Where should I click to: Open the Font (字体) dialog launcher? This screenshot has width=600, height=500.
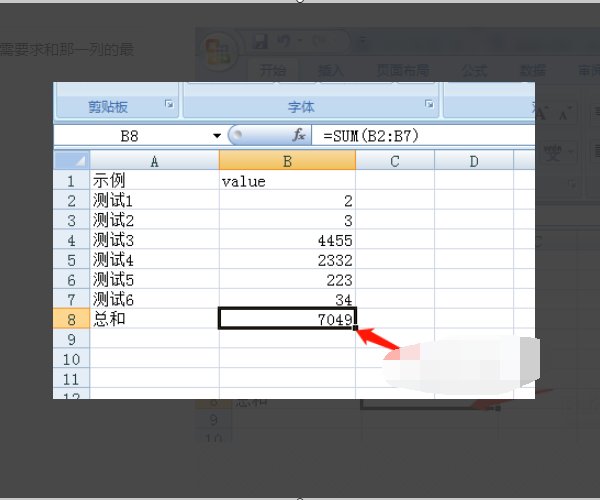429,104
